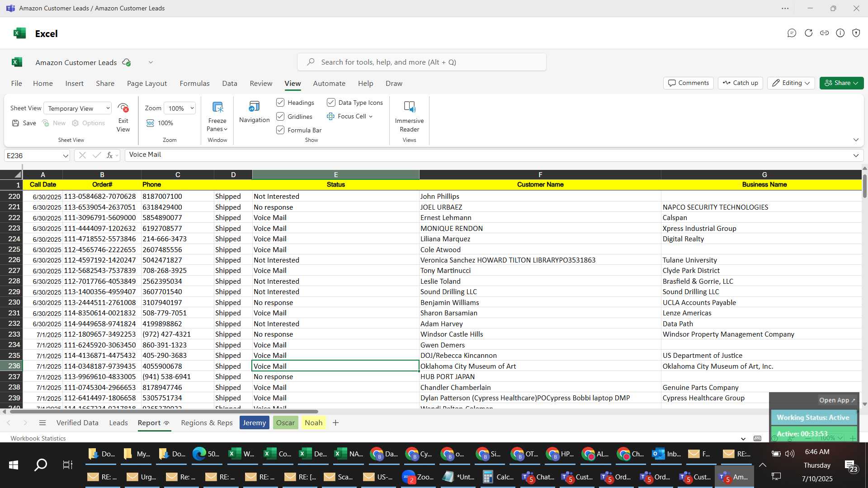Click the Catch up button

(x=740, y=83)
